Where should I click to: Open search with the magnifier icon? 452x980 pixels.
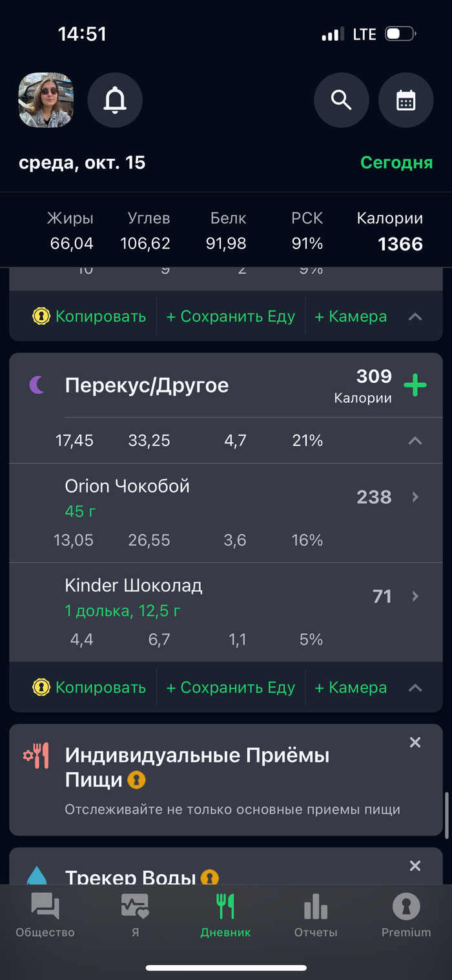[341, 100]
